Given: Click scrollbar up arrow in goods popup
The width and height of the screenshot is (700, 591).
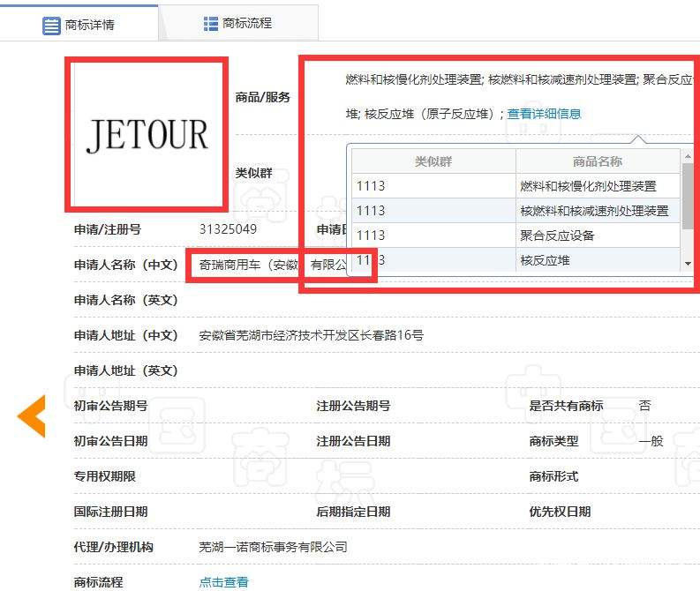Looking at the screenshot, I should (688, 155).
